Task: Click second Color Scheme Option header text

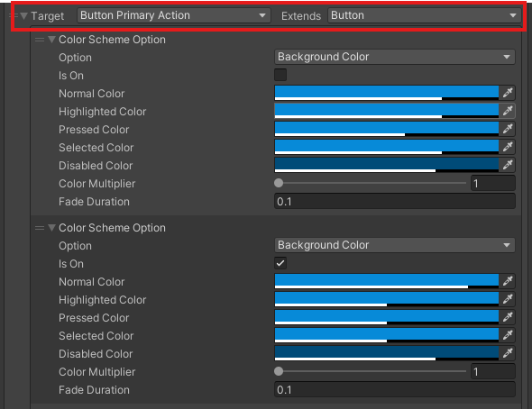Action: [x=112, y=228]
